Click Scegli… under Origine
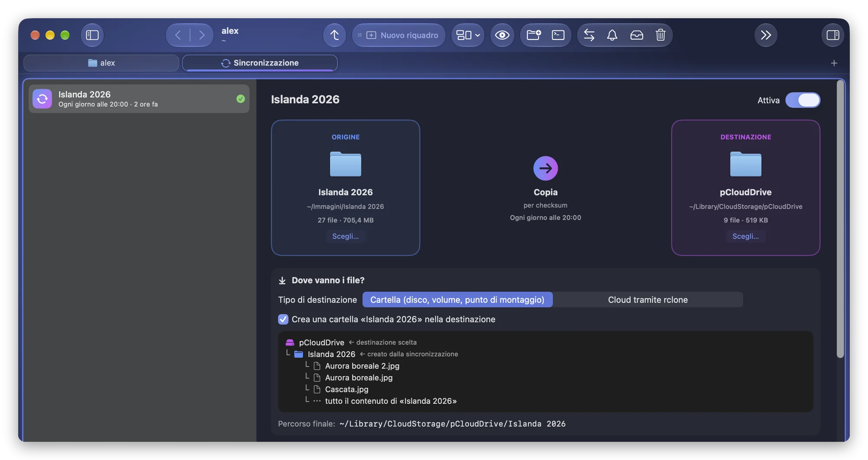 coord(345,237)
